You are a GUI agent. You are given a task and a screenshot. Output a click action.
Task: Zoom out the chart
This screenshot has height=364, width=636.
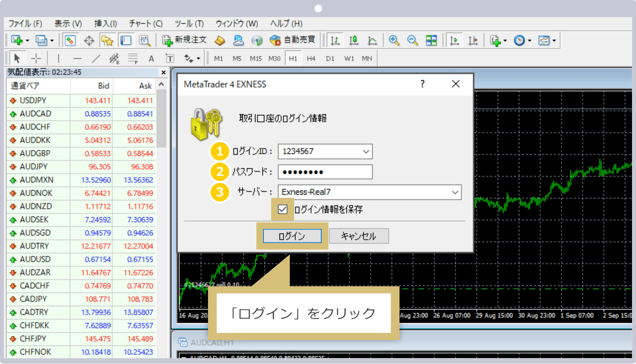412,40
